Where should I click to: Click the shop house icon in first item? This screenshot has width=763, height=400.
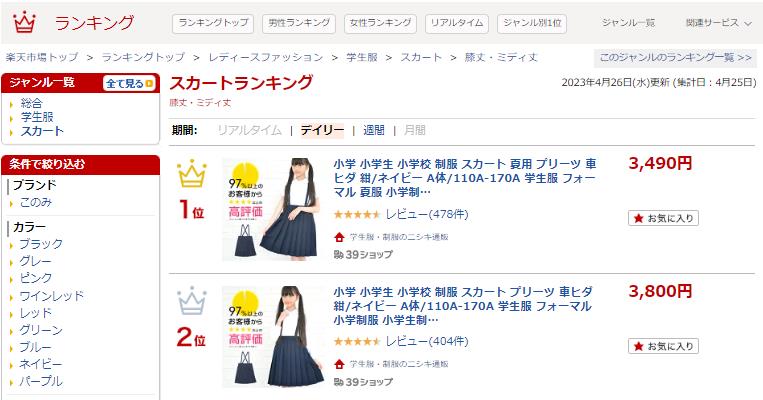339,237
